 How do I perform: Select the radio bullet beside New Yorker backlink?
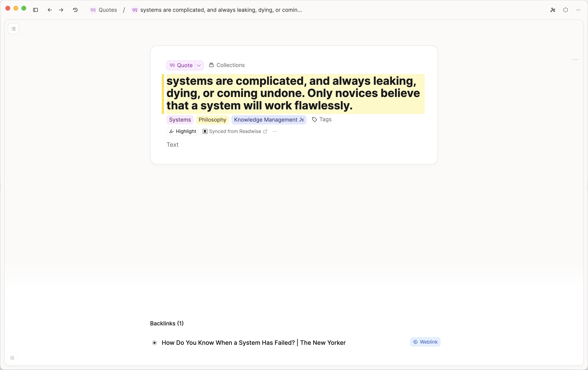click(154, 343)
